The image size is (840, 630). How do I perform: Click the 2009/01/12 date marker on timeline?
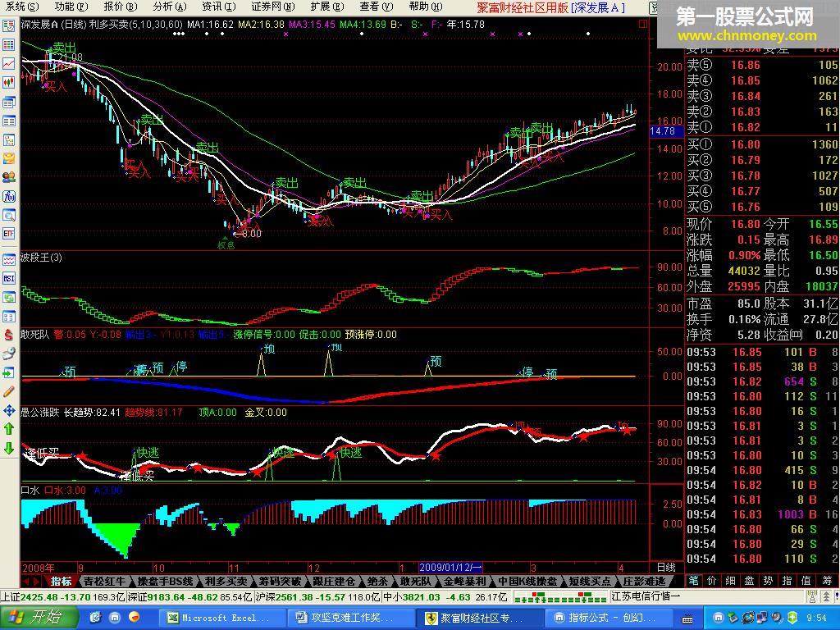(450, 568)
